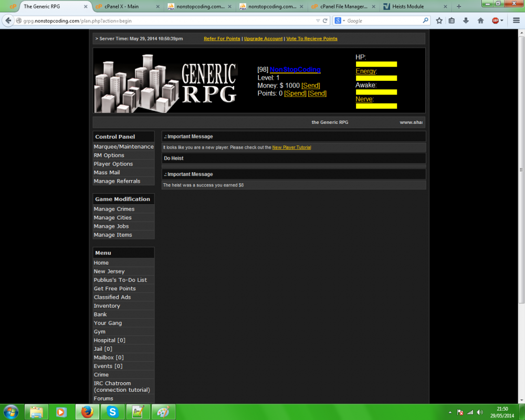Open the Firefox menu panel
Screen dimensions: 525x420
point(517,20)
